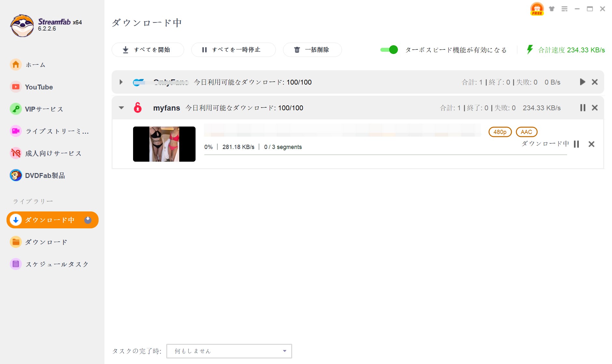Click the AAC audio badge
Image resolution: width=612 pixels, height=364 pixels.
pyautogui.click(x=526, y=132)
